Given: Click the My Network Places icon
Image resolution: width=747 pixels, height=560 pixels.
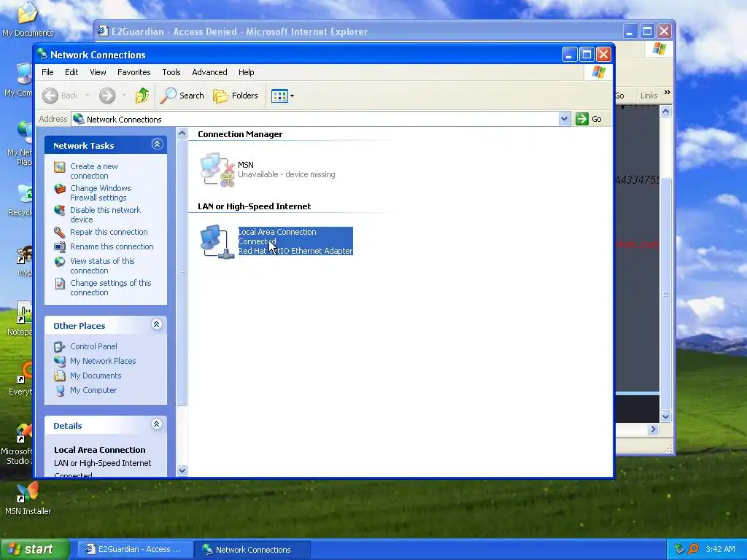Looking at the screenshot, I should click(60, 362).
